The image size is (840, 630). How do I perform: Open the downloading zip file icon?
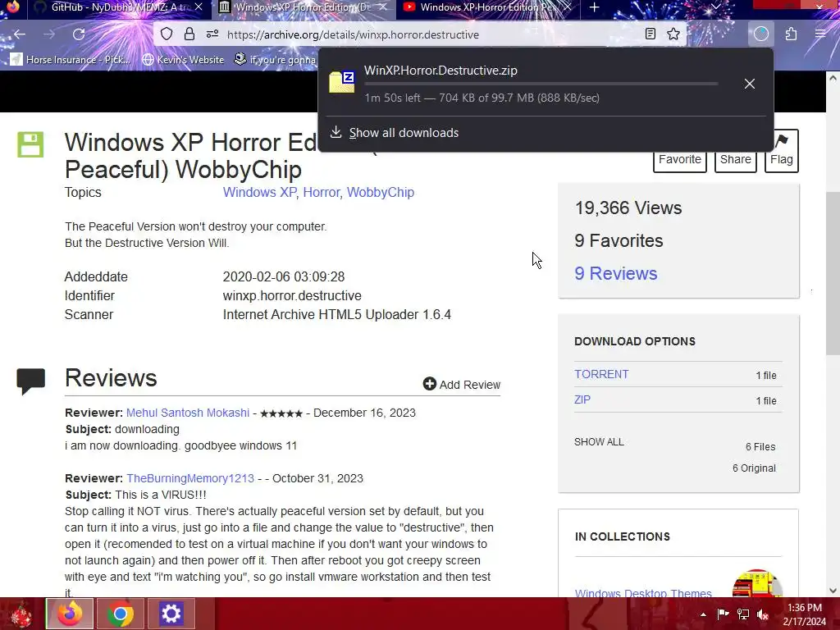(342, 82)
